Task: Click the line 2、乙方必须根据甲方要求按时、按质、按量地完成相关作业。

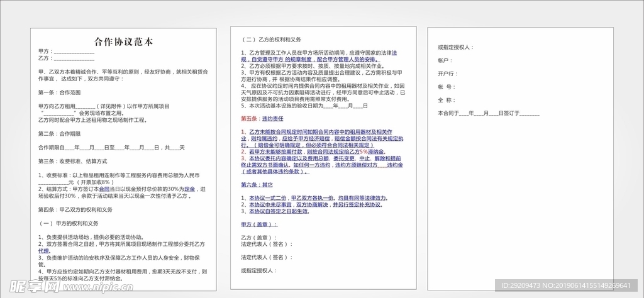Action: (x=312, y=65)
